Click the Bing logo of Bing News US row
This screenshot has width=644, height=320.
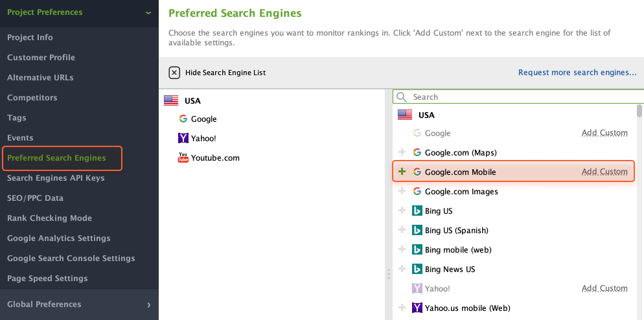(417, 269)
